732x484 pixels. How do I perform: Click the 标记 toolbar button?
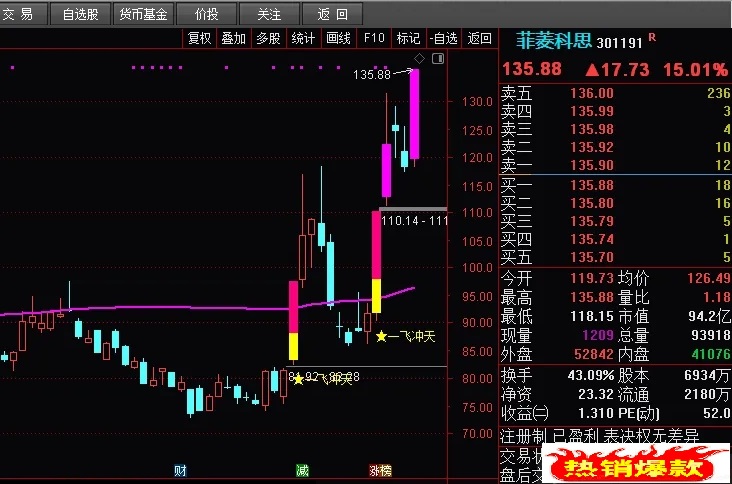pos(408,38)
